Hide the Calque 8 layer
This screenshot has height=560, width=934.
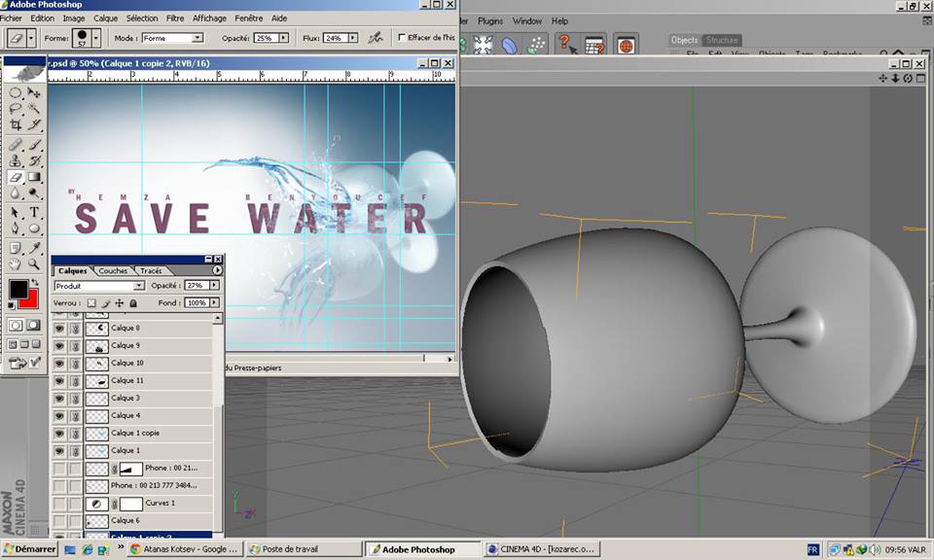click(x=60, y=329)
